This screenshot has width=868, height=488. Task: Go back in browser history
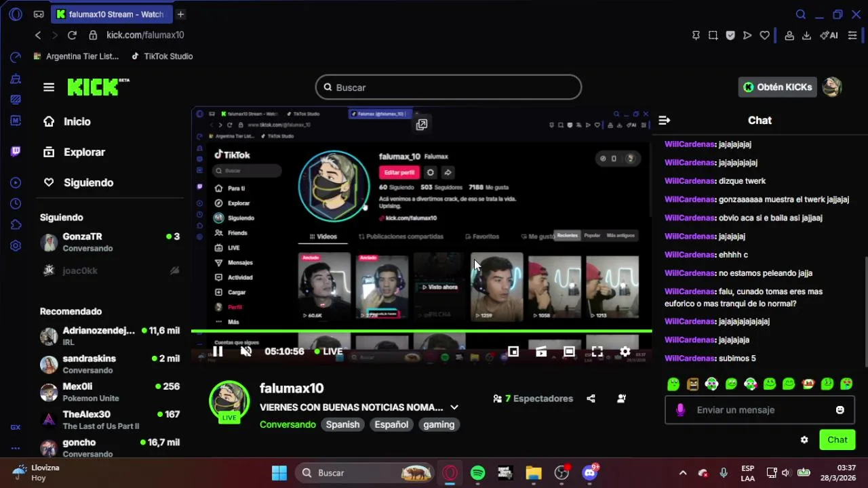point(38,35)
